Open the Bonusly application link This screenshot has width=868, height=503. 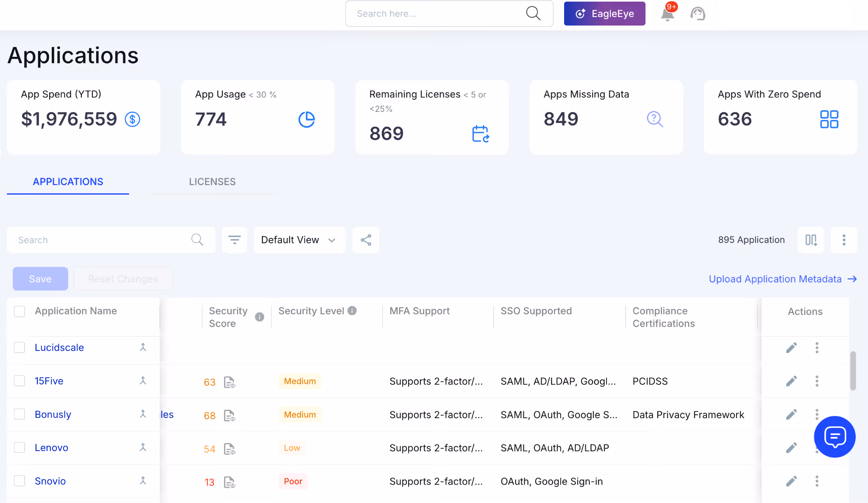(53, 414)
